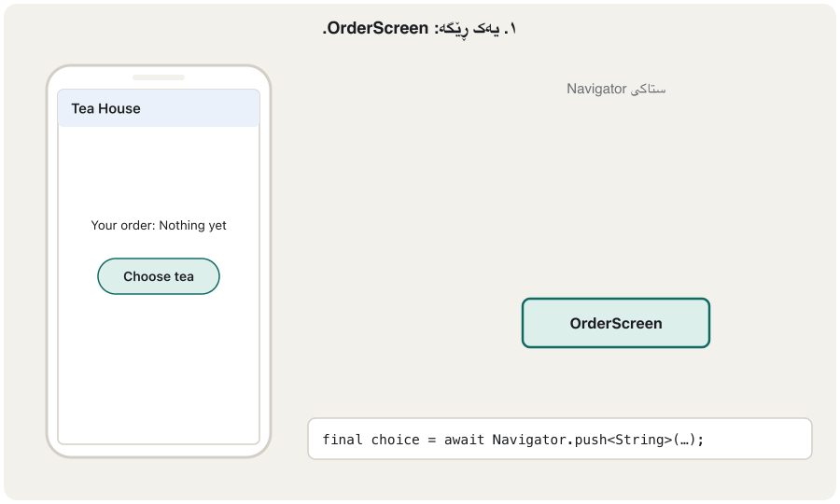Select the OrderScreen stack box

pos(616,323)
